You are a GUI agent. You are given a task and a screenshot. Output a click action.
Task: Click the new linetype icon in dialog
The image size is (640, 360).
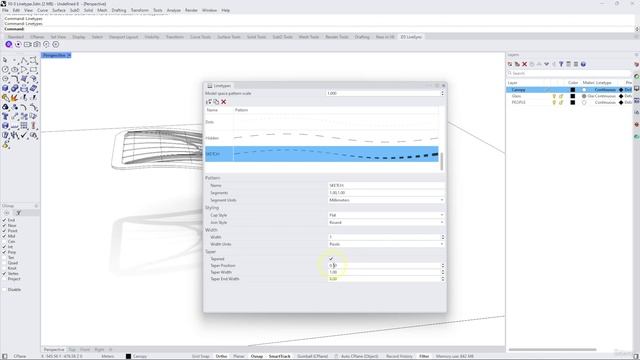pos(209,102)
